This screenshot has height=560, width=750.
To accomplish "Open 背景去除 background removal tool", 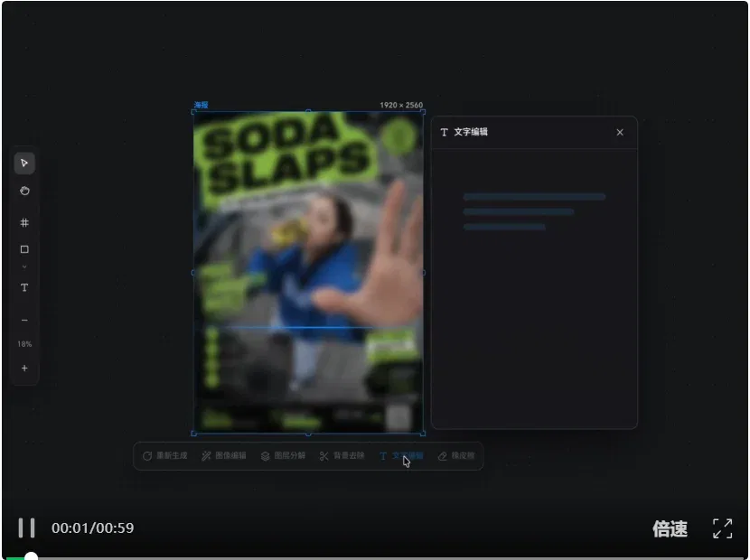I will pyautogui.click(x=342, y=456).
